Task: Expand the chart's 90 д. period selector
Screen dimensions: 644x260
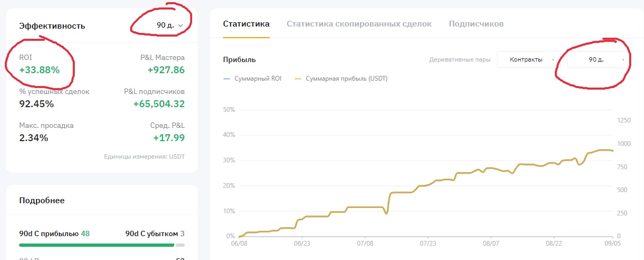Action: click(x=598, y=60)
